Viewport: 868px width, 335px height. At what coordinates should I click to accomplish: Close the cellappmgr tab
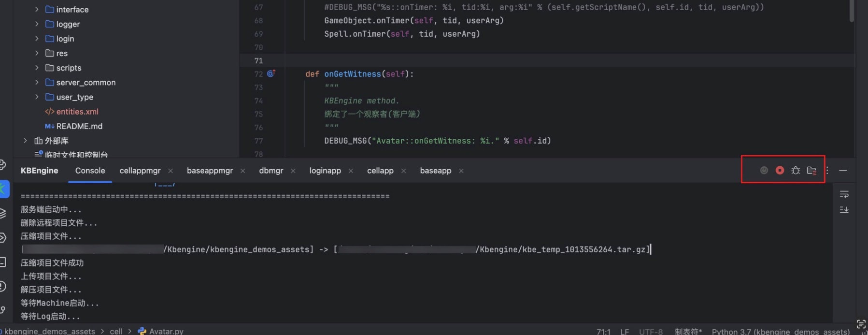click(171, 171)
